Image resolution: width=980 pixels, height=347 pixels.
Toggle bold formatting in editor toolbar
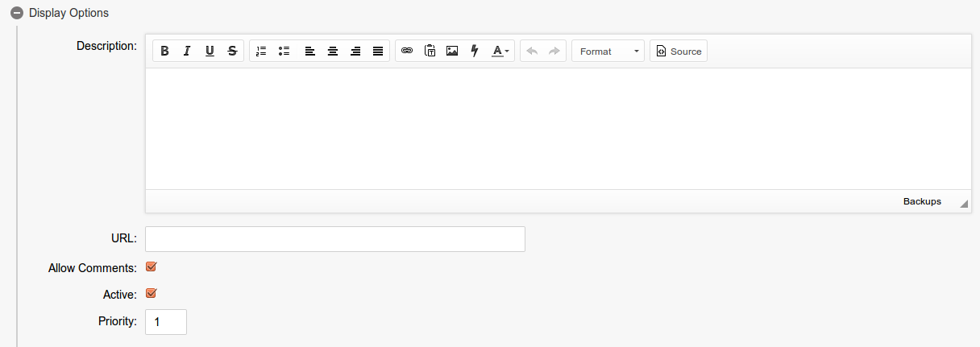coord(164,52)
